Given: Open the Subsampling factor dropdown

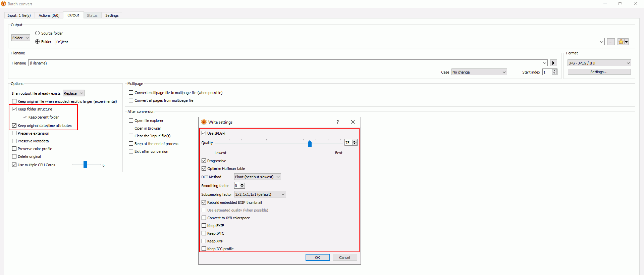Looking at the screenshot, I should coord(260,194).
